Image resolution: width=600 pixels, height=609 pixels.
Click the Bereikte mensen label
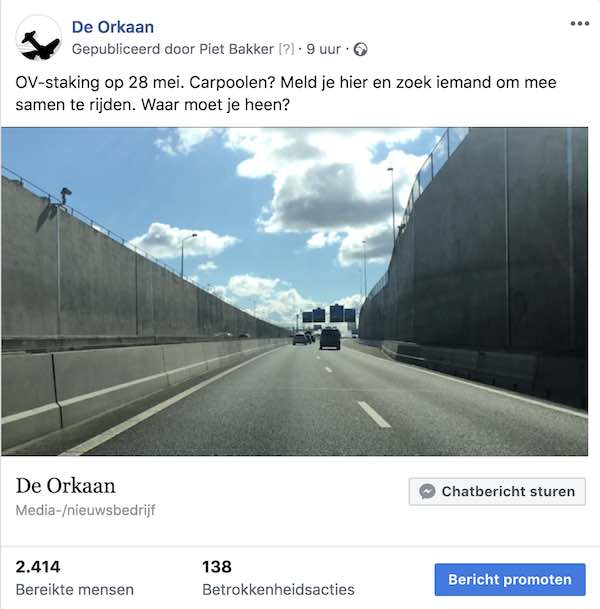tap(75, 590)
